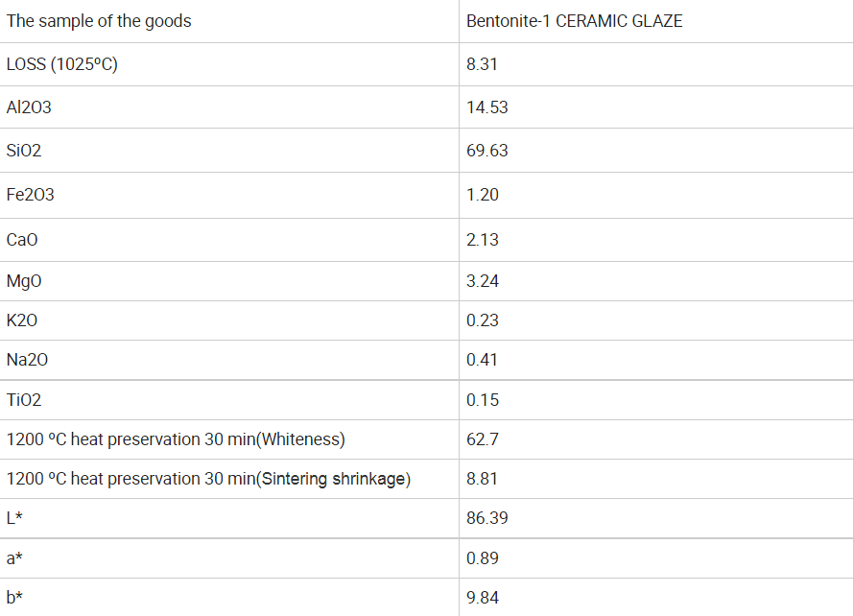Select the "Bentonite-1 CERAMIC GLAZE" cell
This screenshot has width=854, height=616.
point(574,21)
